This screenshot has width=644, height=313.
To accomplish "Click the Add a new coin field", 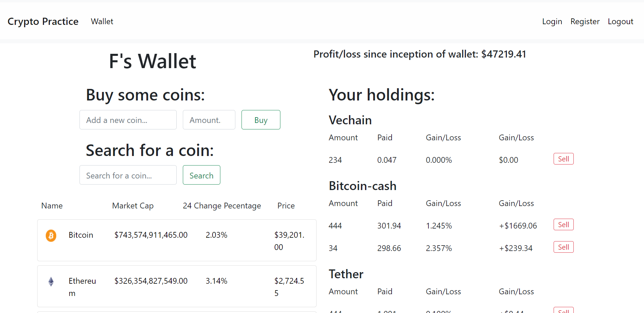I will 128,120.
